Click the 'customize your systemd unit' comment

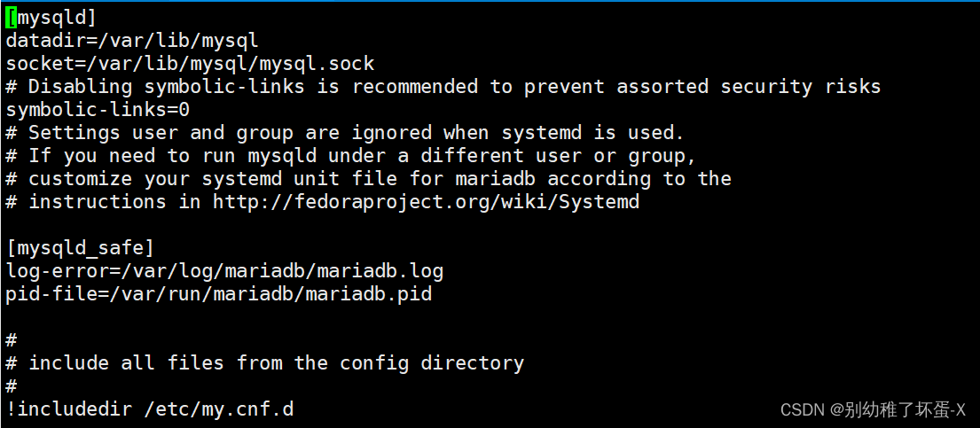pos(368,179)
